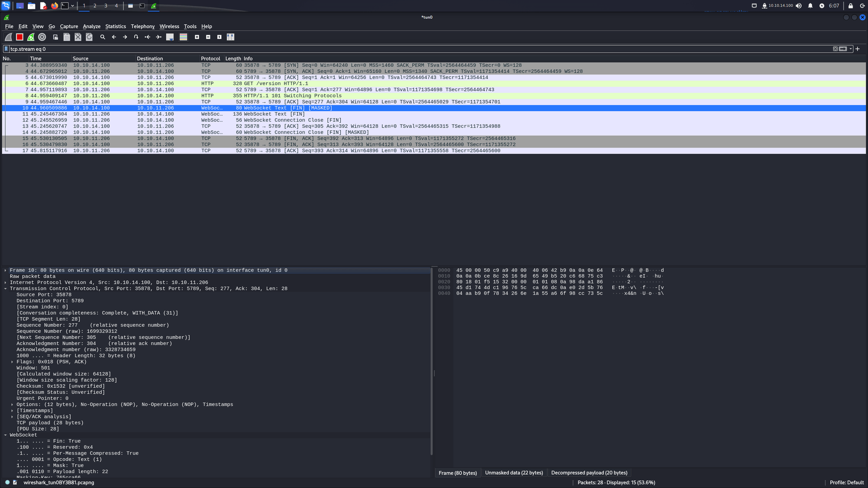Expand the [SEQ/ACK analysis] row
This screenshot has height=488, width=868.
click(x=12, y=416)
